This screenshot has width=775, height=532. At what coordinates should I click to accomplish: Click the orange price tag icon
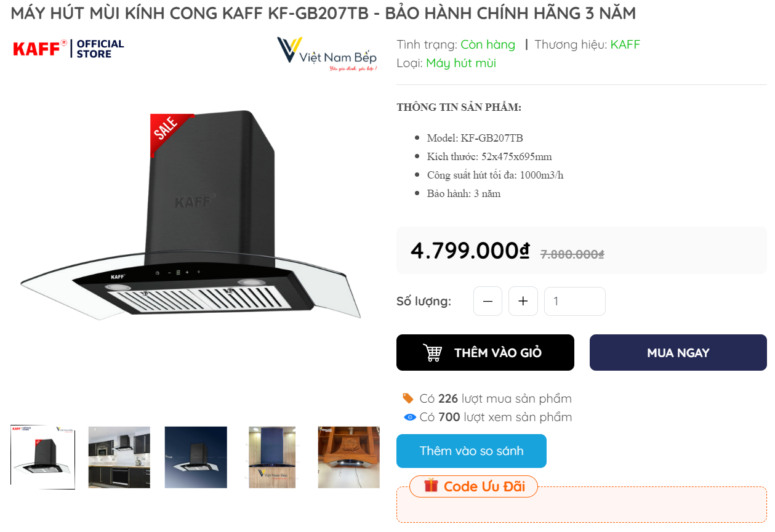(408, 398)
